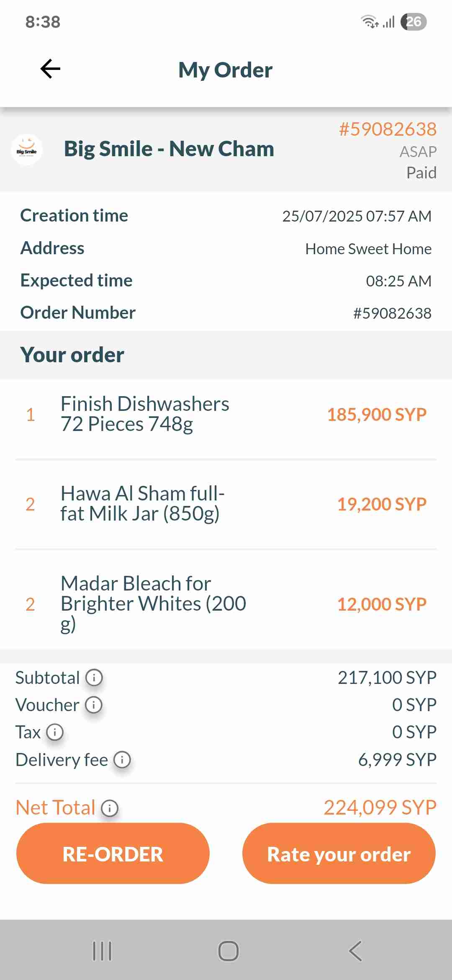Screen dimensions: 452x980
Task: Tap the orange order number #59082638
Action: coord(388,129)
